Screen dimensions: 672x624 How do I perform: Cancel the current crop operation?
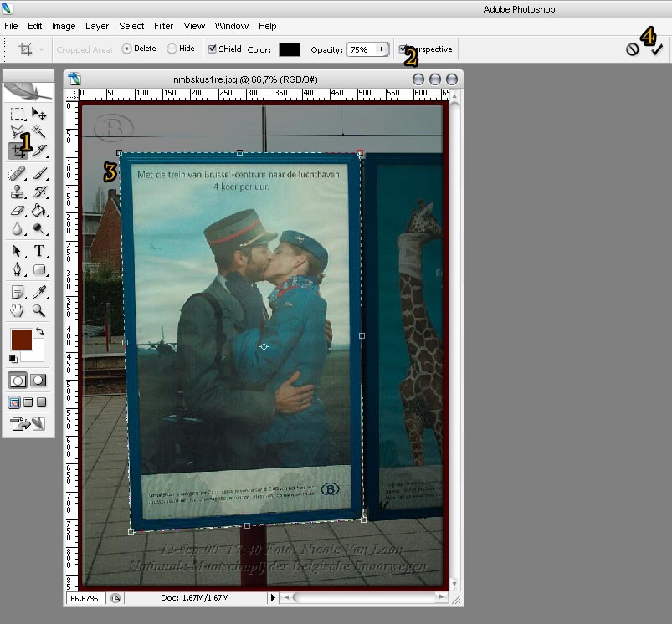pos(632,49)
